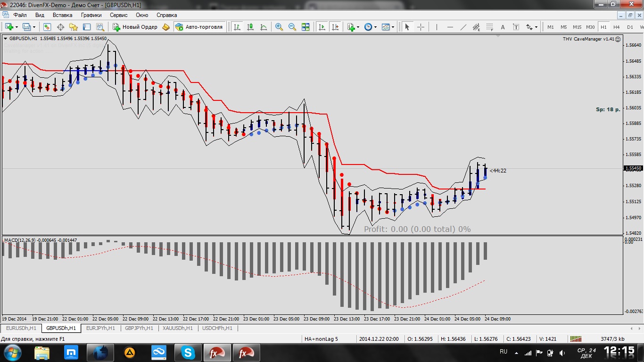
Task: Open the Файл menu
Action: (20, 15)
